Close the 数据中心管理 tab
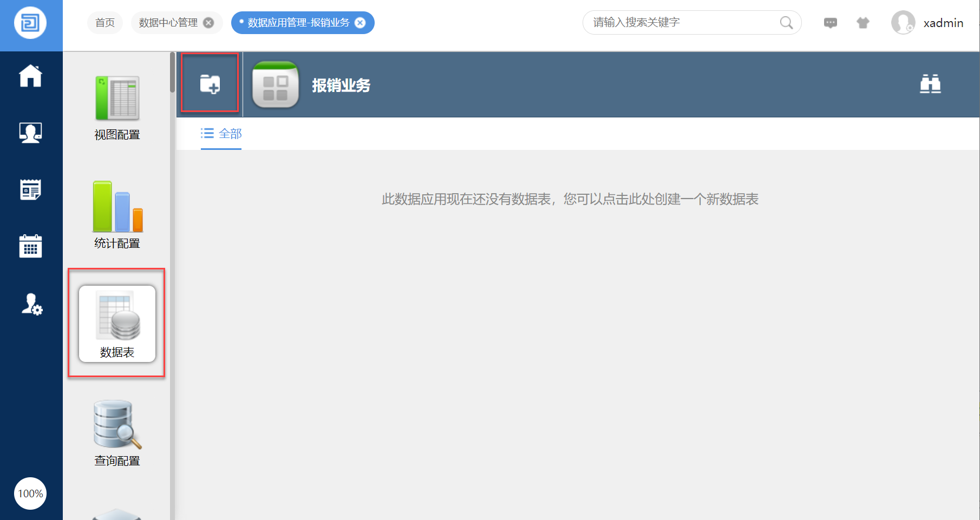 [x=208, y=23]
